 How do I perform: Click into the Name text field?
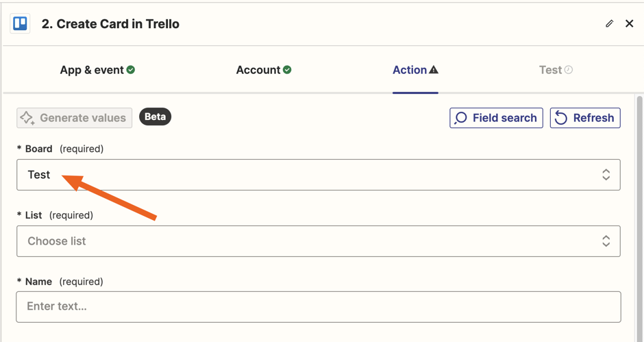pyautogui.click(x=319, y=306)
